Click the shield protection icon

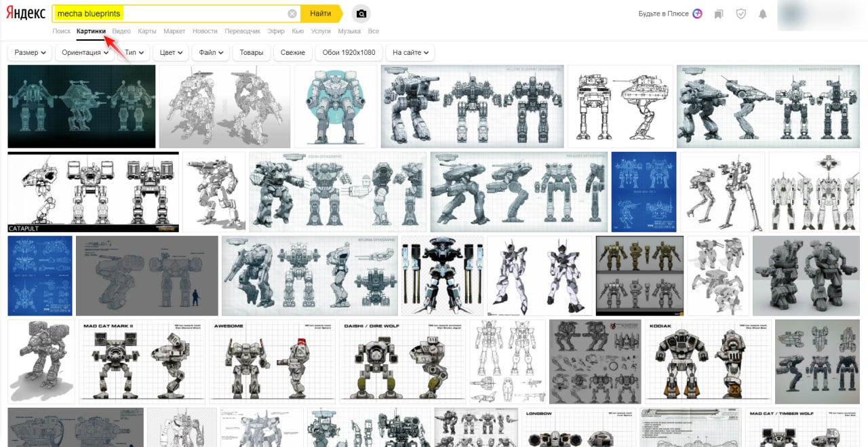pyautogui.click(x=741, y=14)
